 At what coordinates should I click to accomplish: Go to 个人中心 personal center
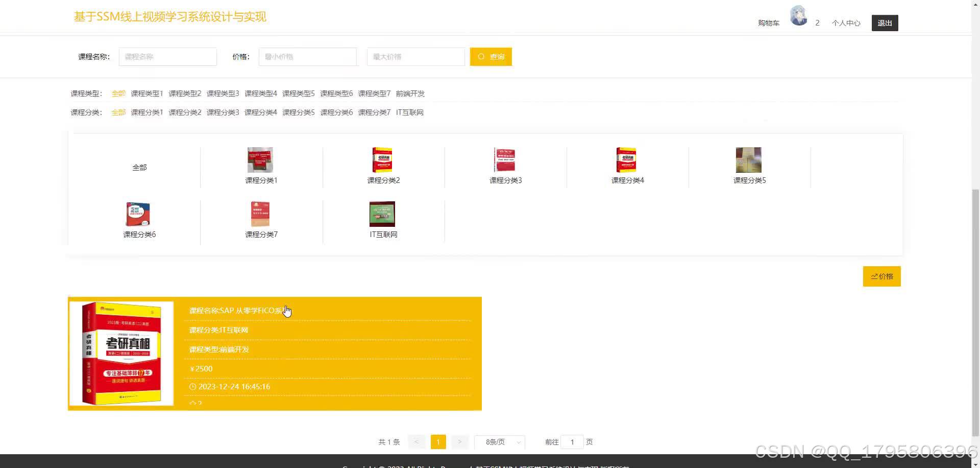(x=846, y=23)
